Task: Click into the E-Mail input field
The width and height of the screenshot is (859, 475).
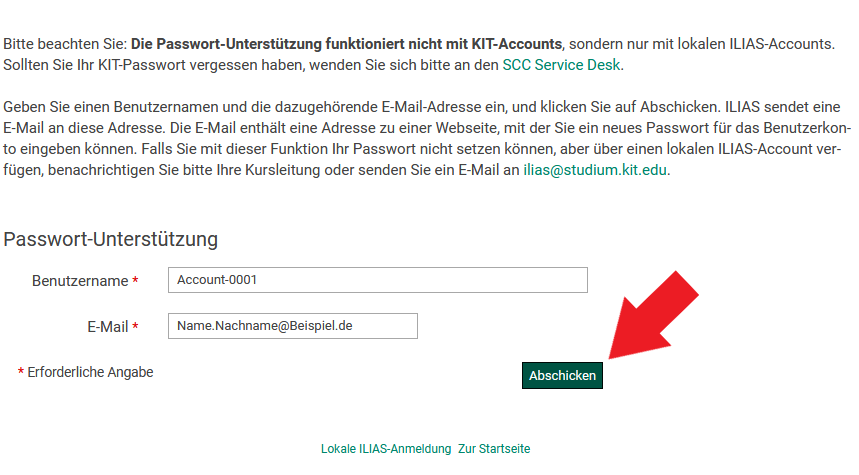Action: pyautogui.click(x=292, y=326)
